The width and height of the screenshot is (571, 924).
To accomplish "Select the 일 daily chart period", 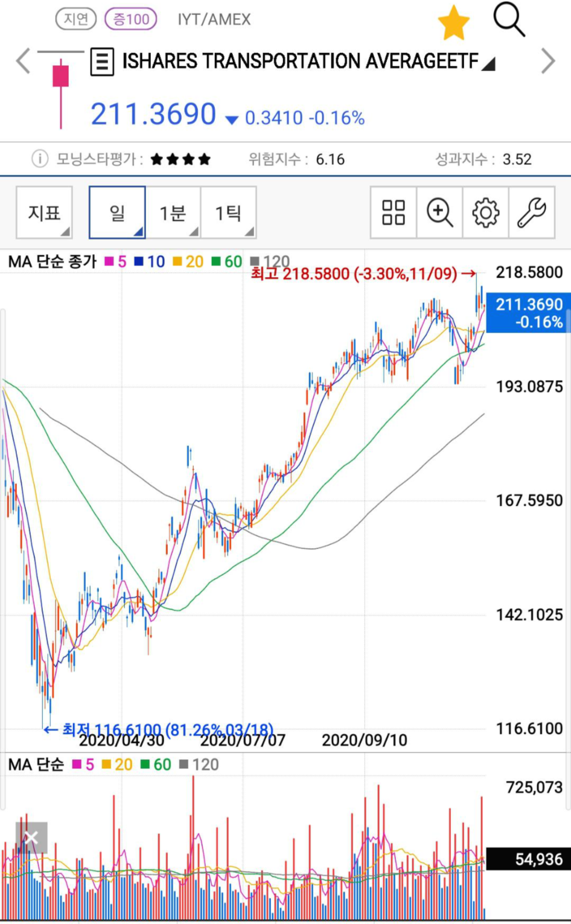I will coord(117,212).
